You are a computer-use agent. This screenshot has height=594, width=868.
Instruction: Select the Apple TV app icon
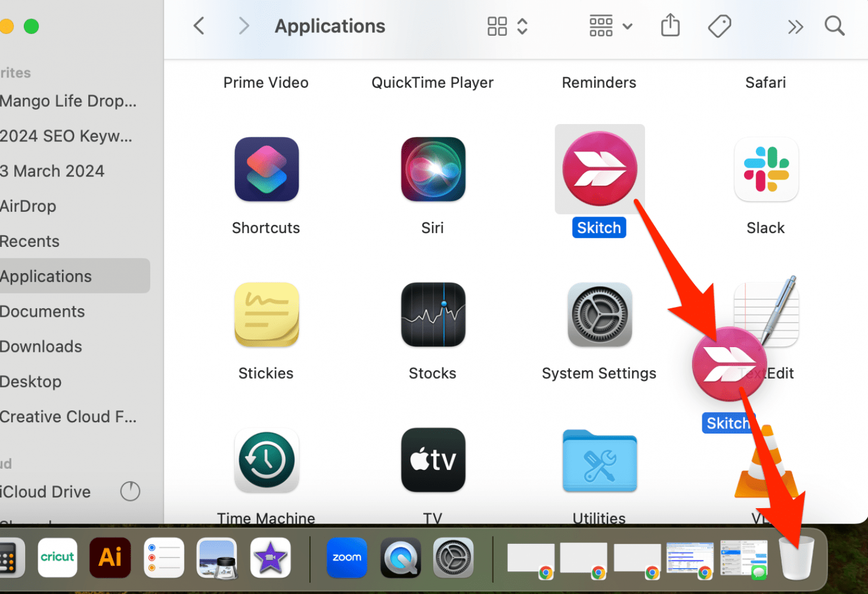coord(433,460)
